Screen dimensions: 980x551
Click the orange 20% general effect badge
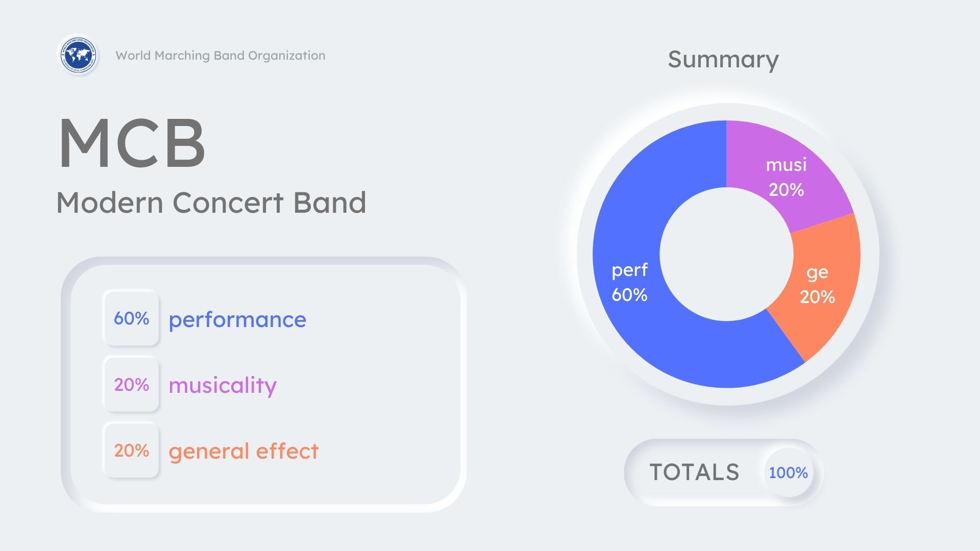coord(131,450)
